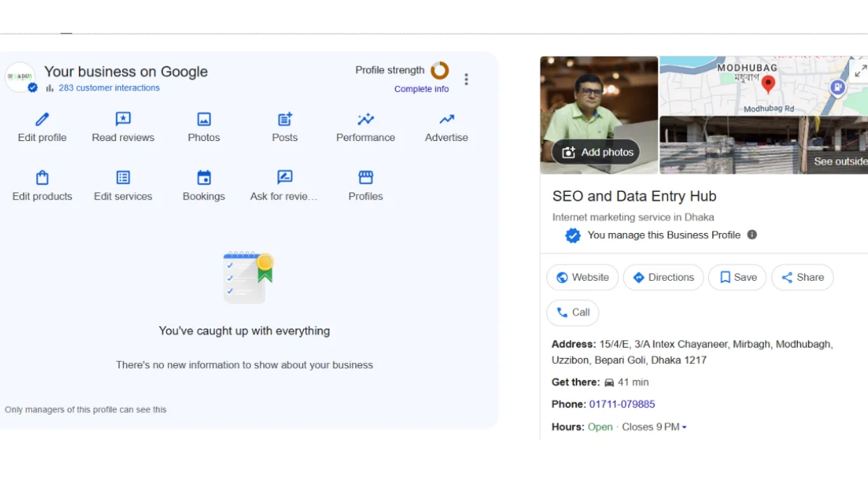Click the red location pin on map
Viewport: 868px width, 492px height.
pyautogui.click(x=769, y=84)
